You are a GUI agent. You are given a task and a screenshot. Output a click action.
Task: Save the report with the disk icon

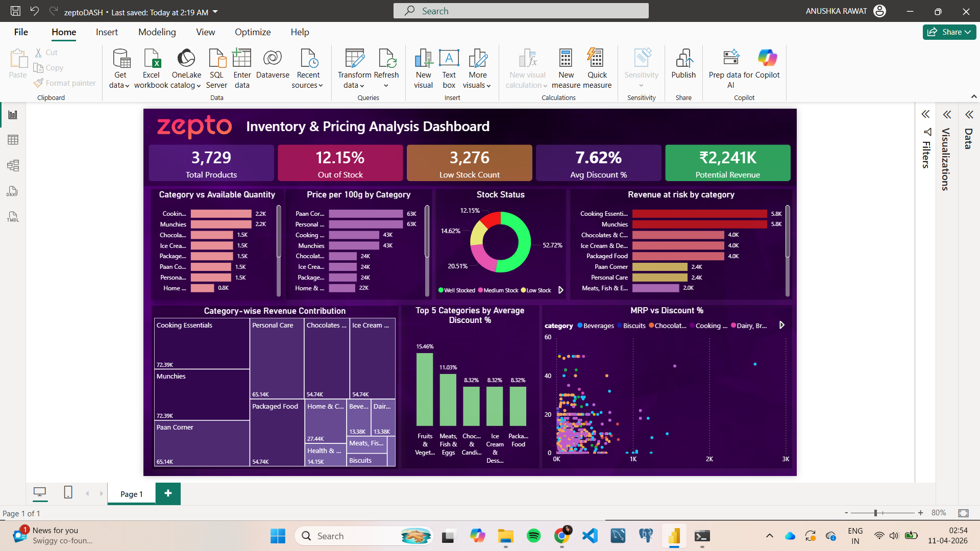click(x=16, y=11)
